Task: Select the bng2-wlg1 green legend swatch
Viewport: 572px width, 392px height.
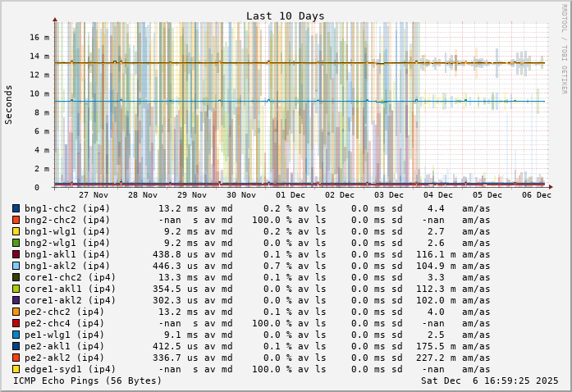Action: coord(16,243)
